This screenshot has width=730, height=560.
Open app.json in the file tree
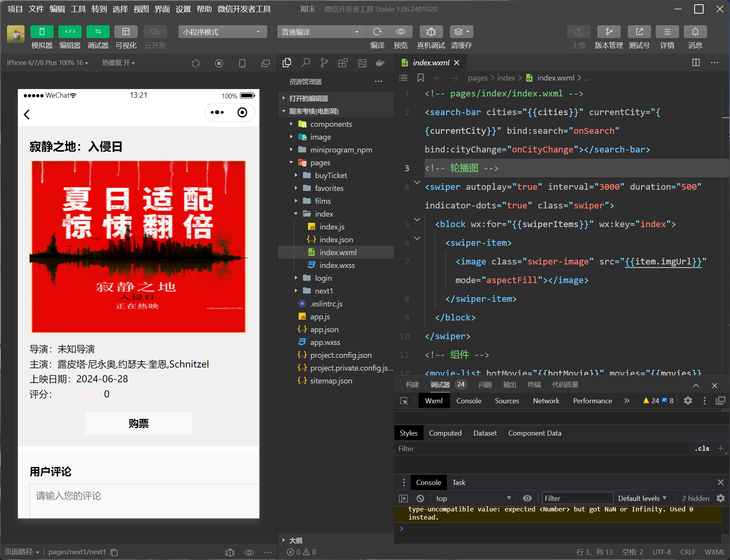[324, 329]
